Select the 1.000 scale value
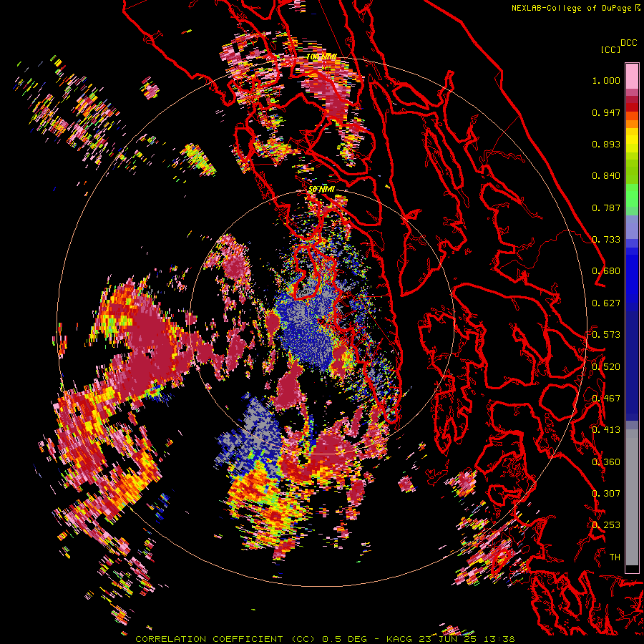 pos(606,80)
